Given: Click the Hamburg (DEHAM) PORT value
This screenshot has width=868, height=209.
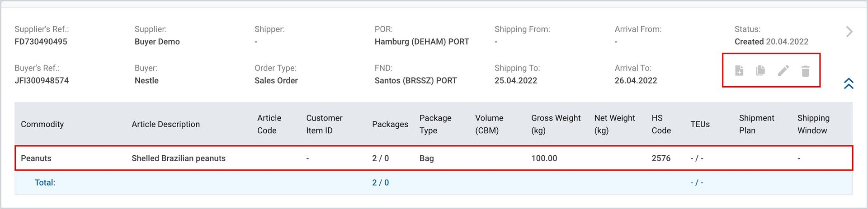Looking at the screenshot, I should (422, 42).
